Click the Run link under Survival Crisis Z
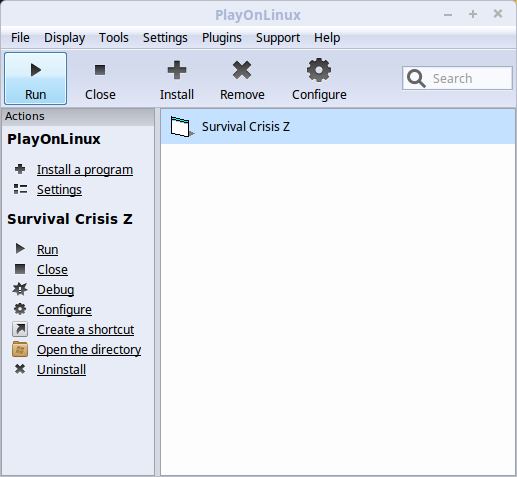 47,250
